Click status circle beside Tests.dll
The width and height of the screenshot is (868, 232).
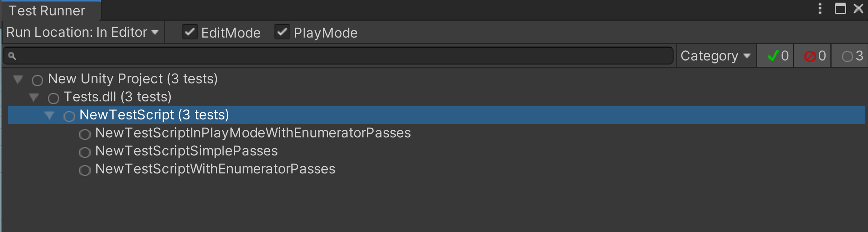[53, 98]
